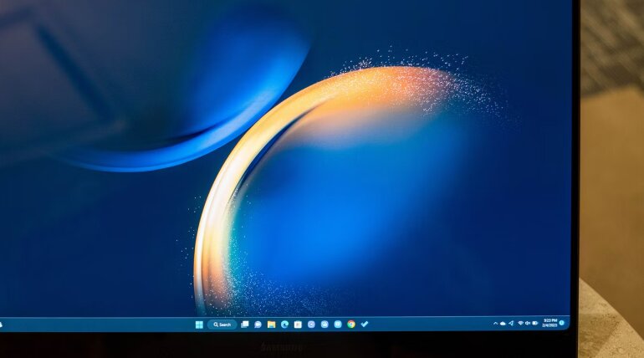
Task: Click the speaker volume tray icon
Action: [528, 324]
